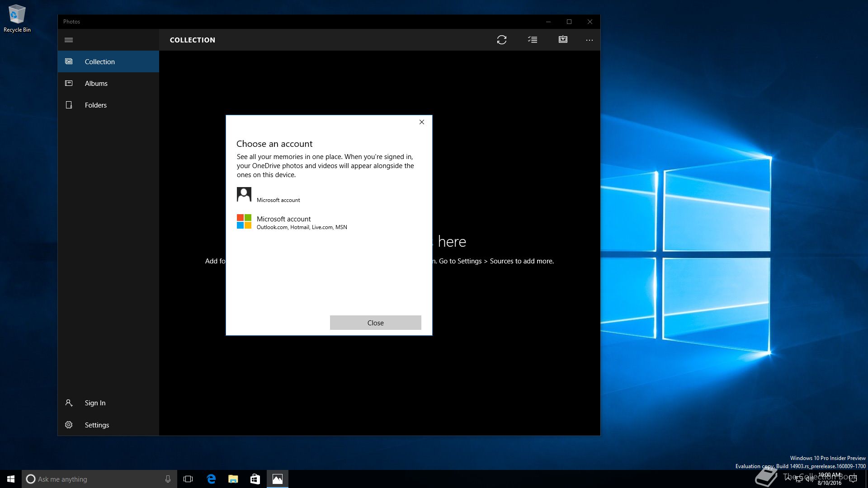Click the Photos app taskbar icon
Image resolution: width=868 pixels, height=488 pixels.
click(x=278, y=479)
